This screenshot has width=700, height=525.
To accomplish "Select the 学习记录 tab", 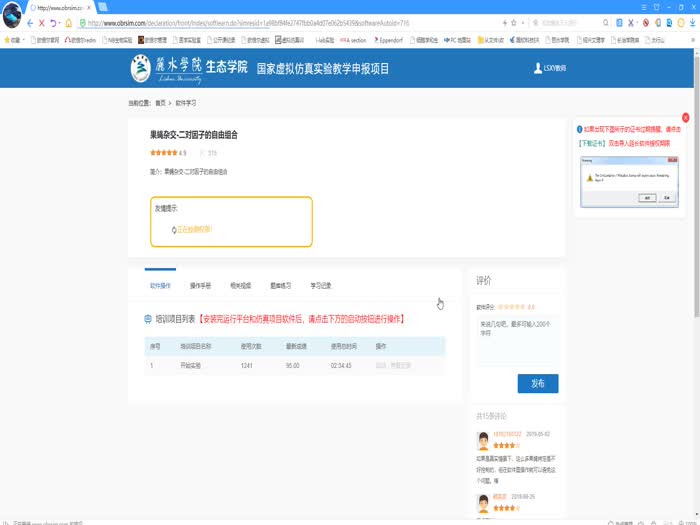I will 320,285.
